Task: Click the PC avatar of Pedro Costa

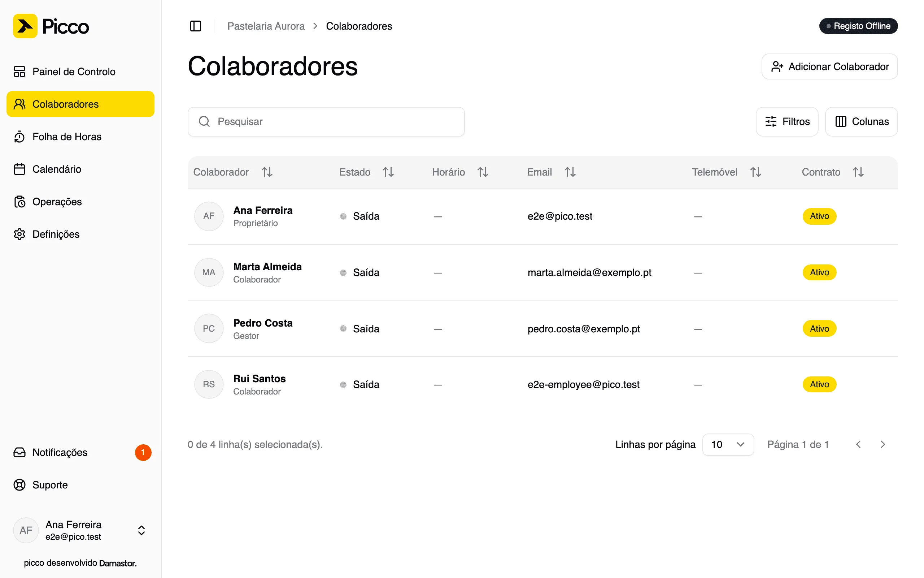Action: [209, 328]
